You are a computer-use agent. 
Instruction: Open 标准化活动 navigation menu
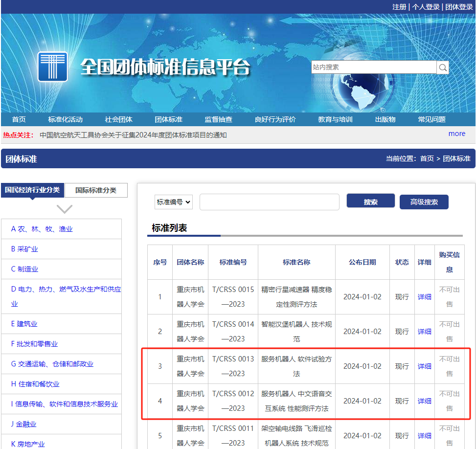65,119
